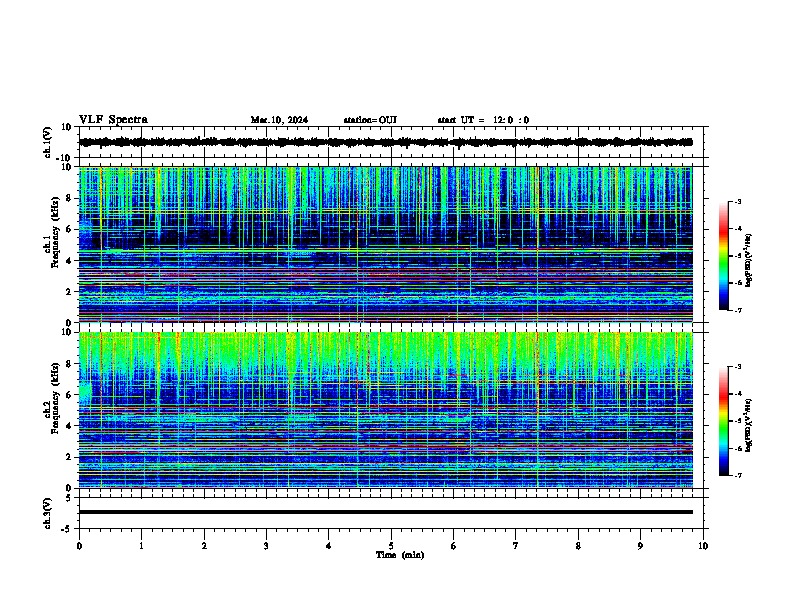792x612 pixels.
Task: Click the "9" tick on the time axis
Action: pyautogui.click(x=640, y=546)
